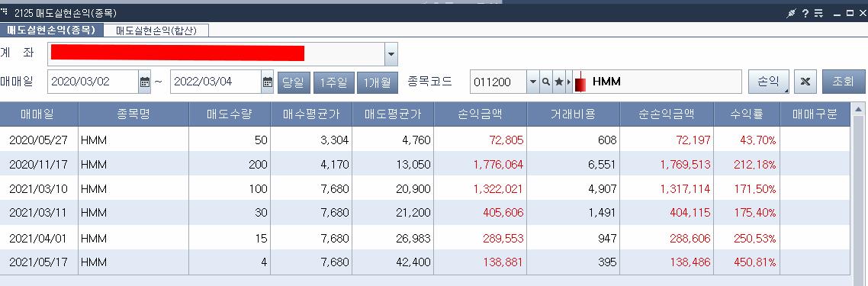Click the net profit value 1,317,114
Screen dimensions: 868x286
click(685, 189)
